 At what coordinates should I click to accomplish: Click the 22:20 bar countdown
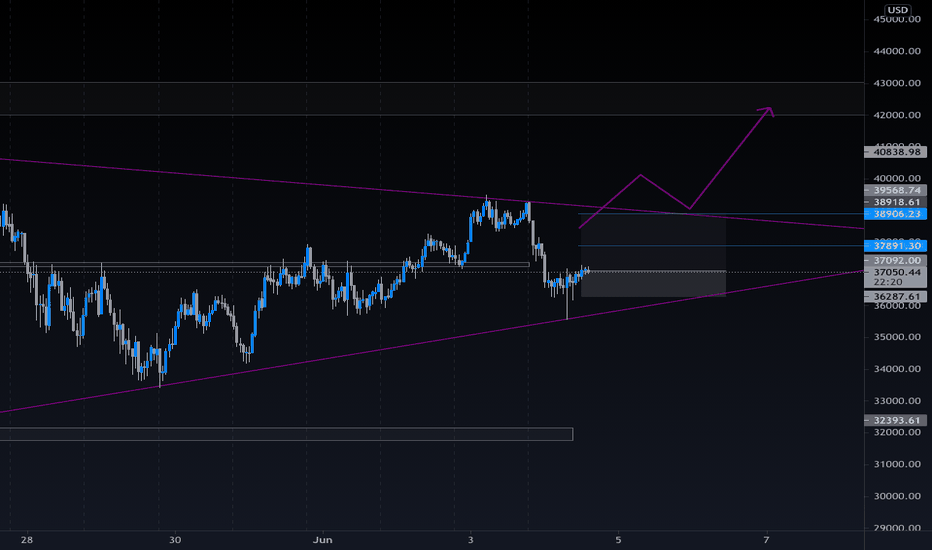(888, 282)
